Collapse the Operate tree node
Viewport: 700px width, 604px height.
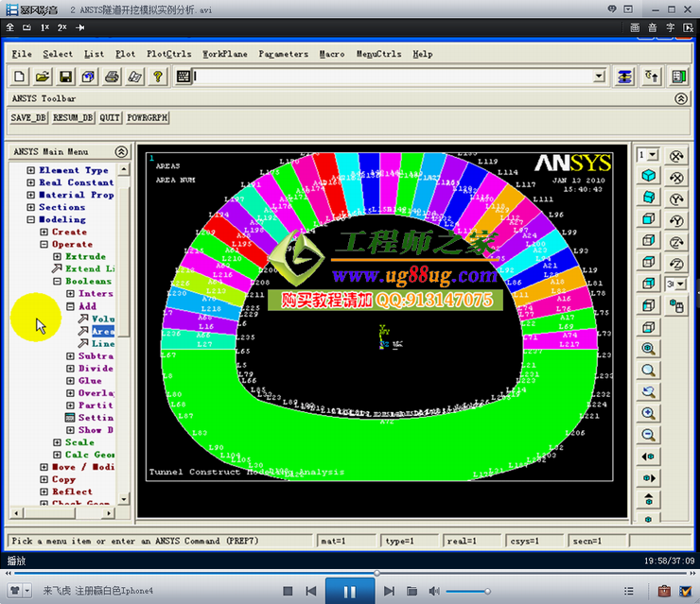coord(44,244)
